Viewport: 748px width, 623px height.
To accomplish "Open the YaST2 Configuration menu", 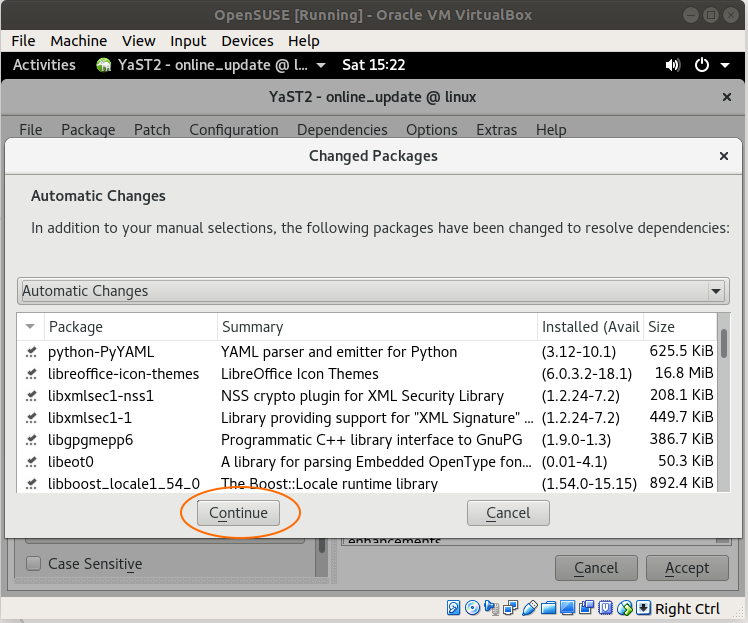I will 234,130.
